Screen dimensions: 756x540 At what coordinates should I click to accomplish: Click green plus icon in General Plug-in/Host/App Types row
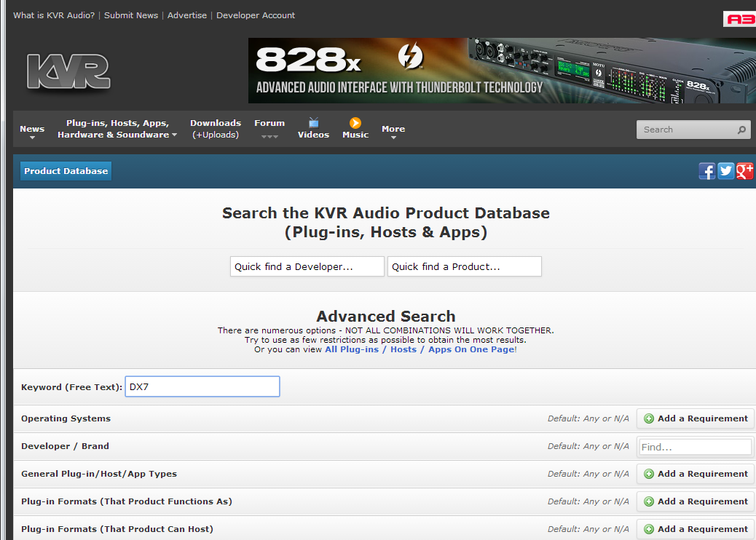(x=649, y=474)
